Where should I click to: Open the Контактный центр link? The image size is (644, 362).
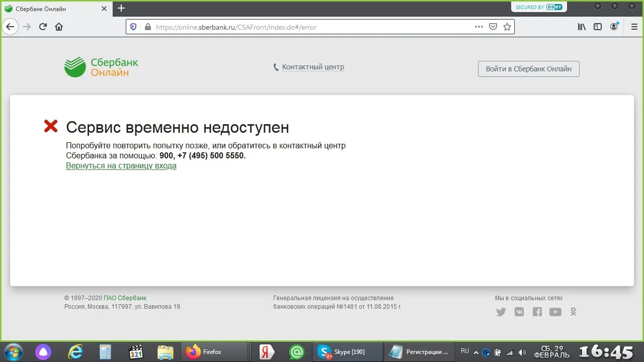click(313, 67)
